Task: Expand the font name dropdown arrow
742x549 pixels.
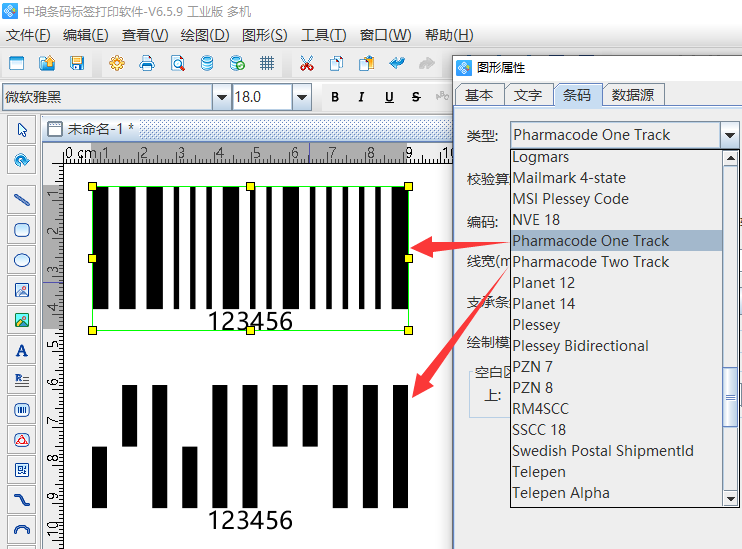Action: [x=221, y=97]
